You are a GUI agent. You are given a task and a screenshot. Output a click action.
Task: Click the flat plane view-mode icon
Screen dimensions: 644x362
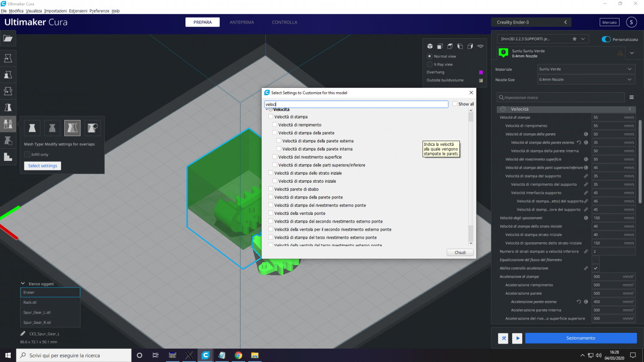pos(480,46)
